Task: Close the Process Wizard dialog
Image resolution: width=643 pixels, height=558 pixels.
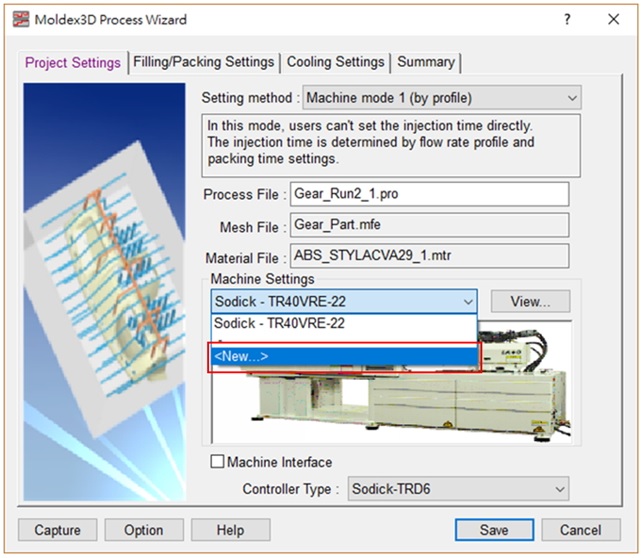Action: (613, 19)
